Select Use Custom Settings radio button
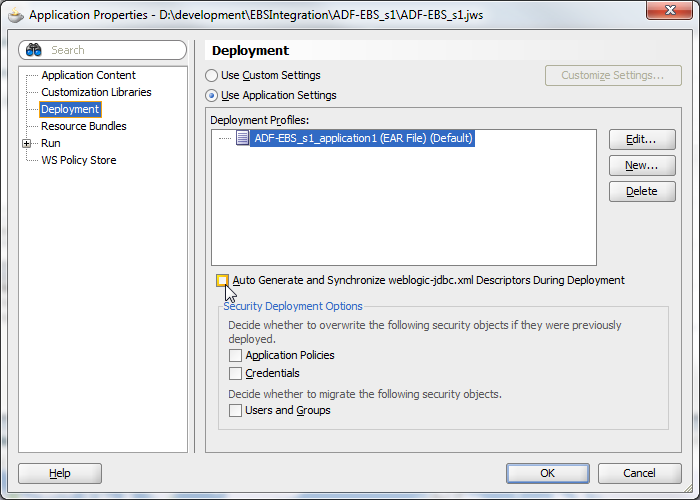 211,75
